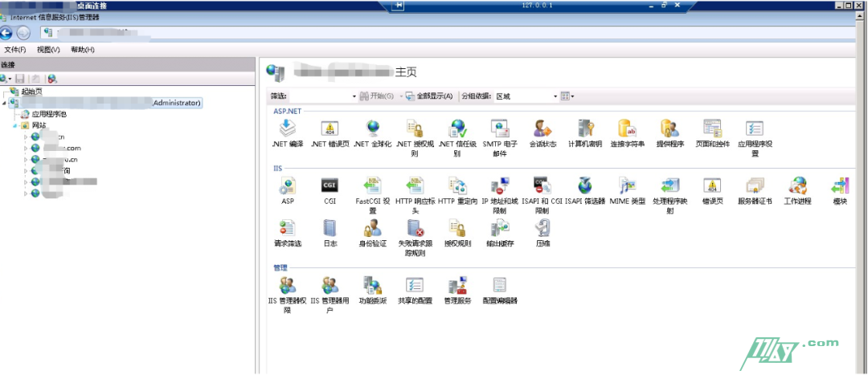Image resolution: width=868 pixels, height=375 pixels.
Task: Open the 失败请求跟踪规则 icon
Action: coord(415,228)
